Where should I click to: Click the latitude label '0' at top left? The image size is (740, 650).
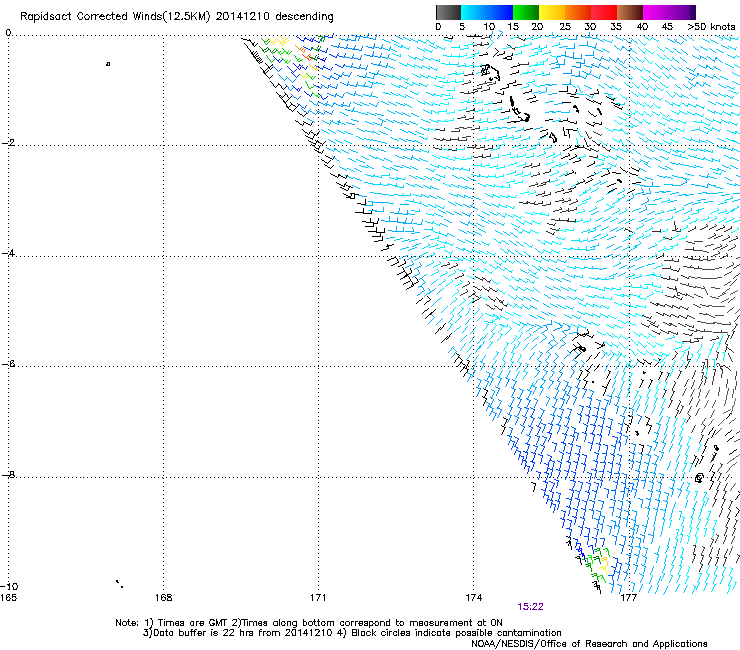[x=8, y=33]
